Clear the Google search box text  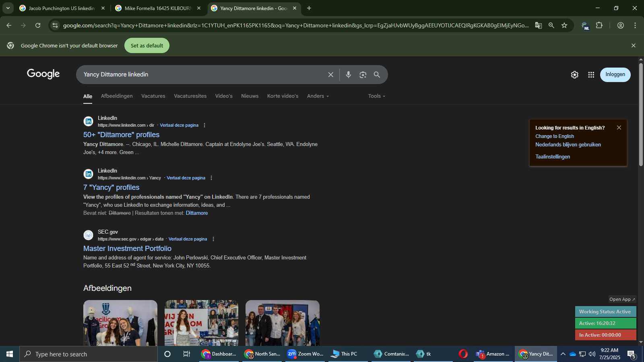point(330,74)
